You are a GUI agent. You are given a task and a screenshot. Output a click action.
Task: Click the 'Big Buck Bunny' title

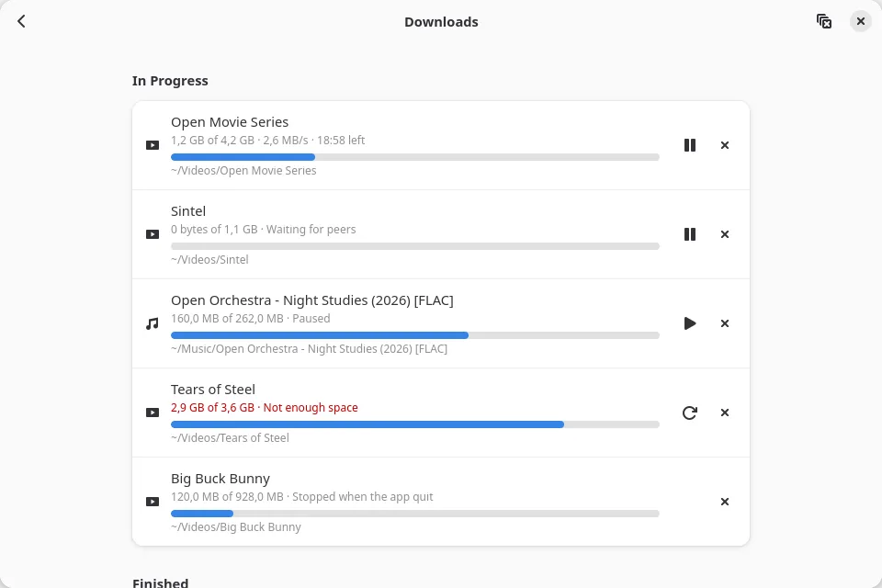coord(220,479)
